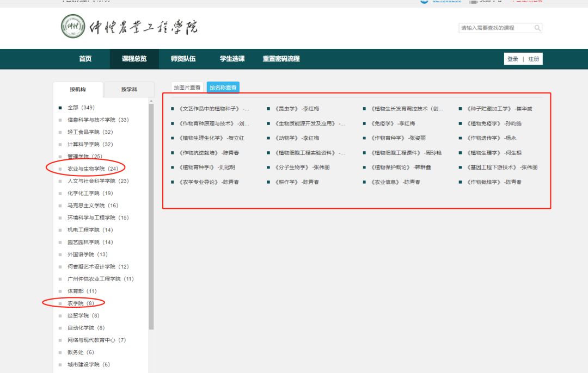Click the 仲恺农业工程学院 university logo
588x373 pixels.
tap(129, 27)
